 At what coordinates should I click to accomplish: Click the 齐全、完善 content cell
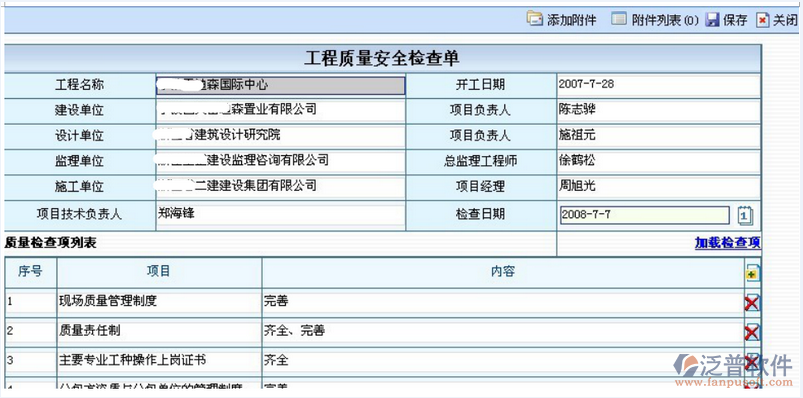click(x=502, y=332)
